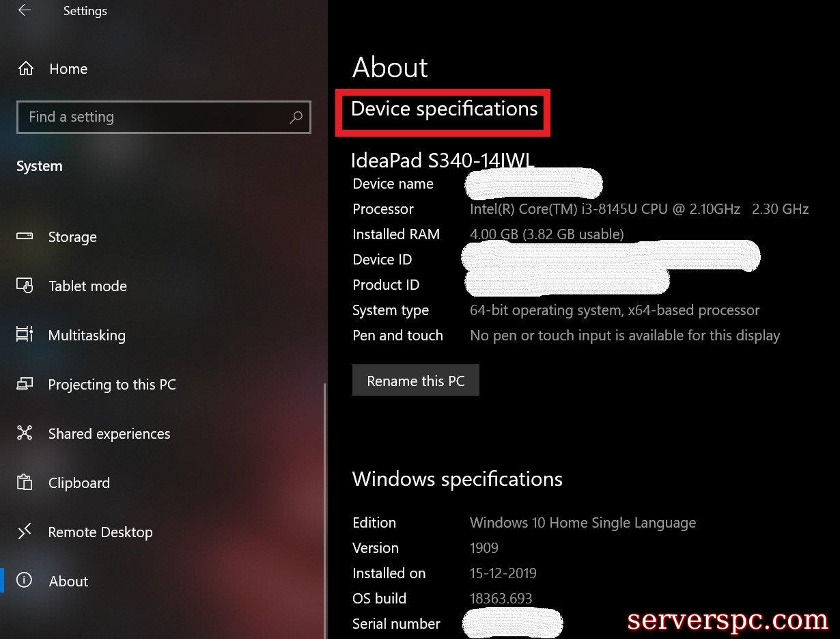The image size is (840, 639).
Task: Click the Projecting to this PC icon
Action: point(25,384)
